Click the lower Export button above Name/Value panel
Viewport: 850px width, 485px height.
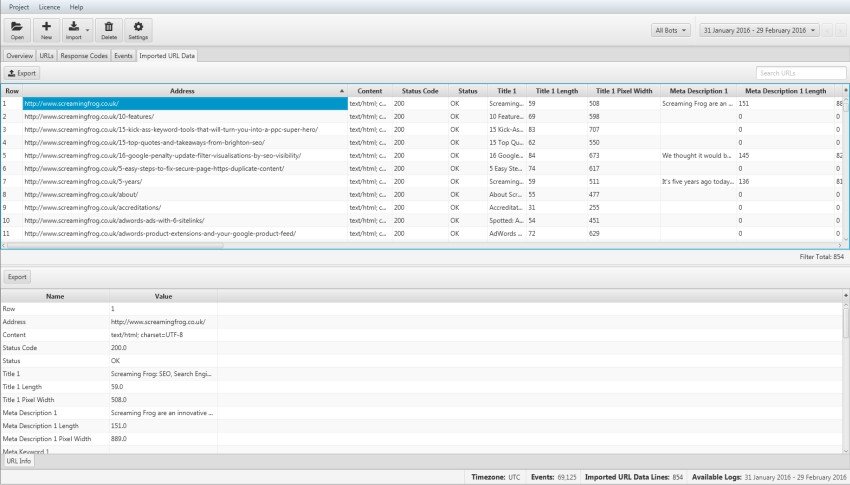[17, 277]
